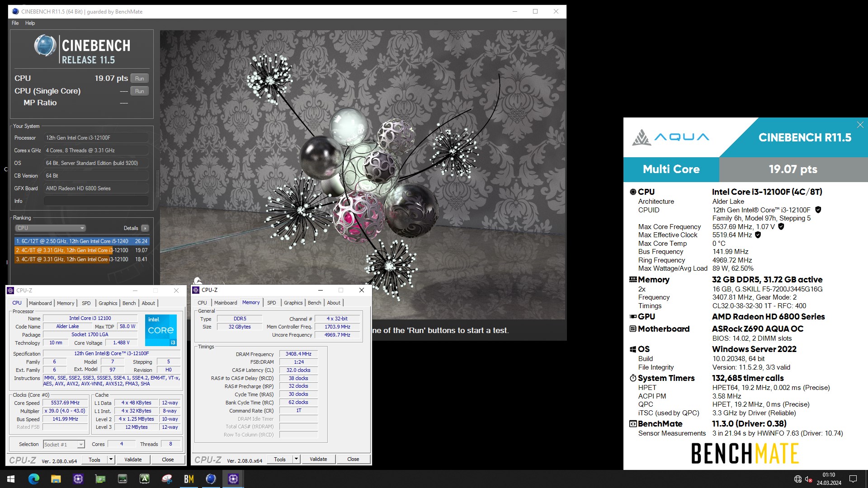Click the Uncore Frequency value 4969.7 MHz
This screenshot has width=868, height=488.
(337, 335)
